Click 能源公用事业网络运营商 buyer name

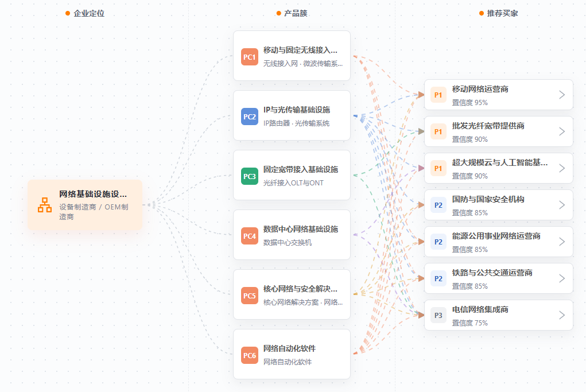496,236
